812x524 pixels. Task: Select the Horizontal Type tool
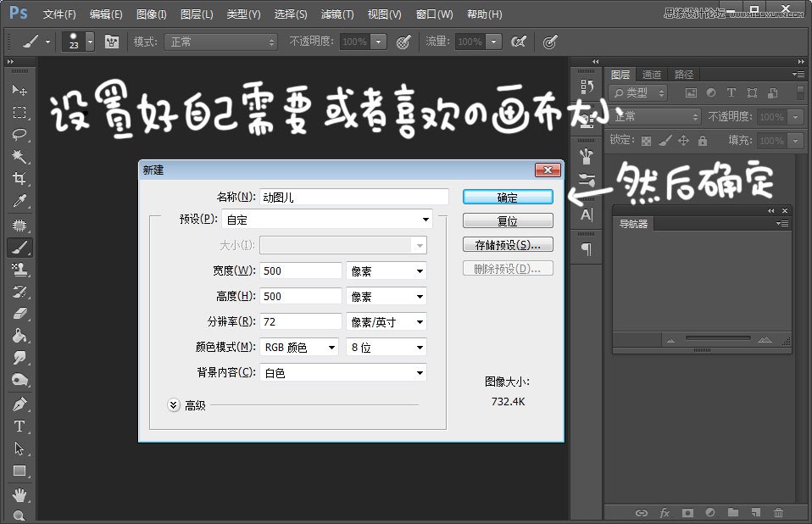[x=19, y=426]
